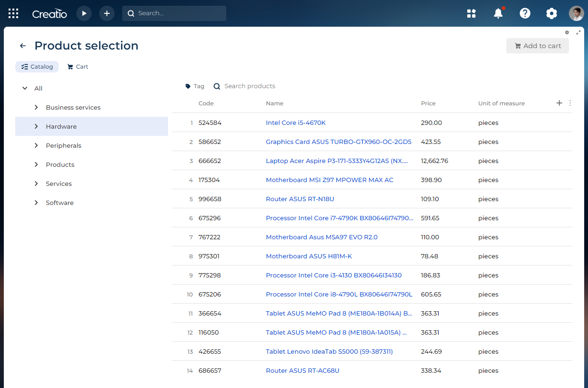Click the Tag filter icon
The height and width of the screenshot is (388, 588).
point(188,86)
